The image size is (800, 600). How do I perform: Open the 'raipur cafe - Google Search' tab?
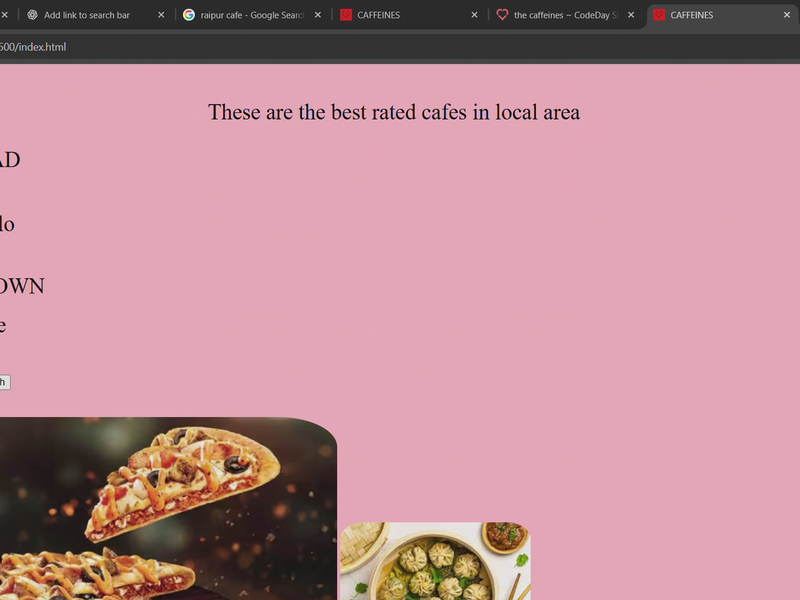point(252,15)
